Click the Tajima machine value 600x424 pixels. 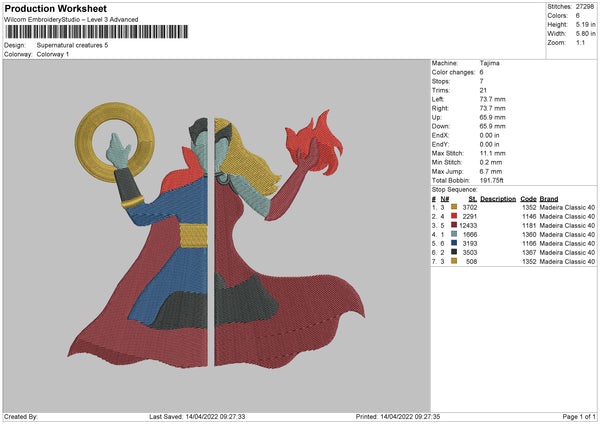[489, 63]
